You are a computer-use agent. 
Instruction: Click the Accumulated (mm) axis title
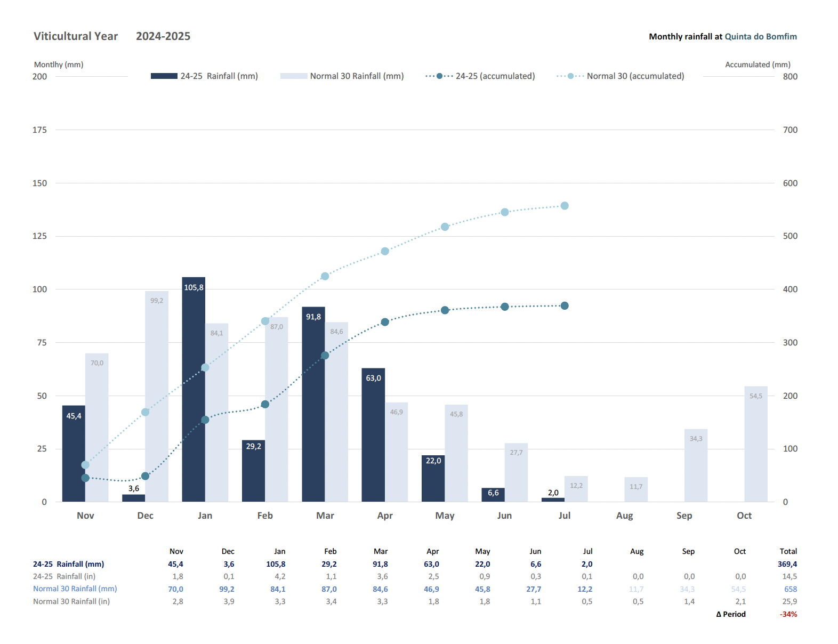757,65
